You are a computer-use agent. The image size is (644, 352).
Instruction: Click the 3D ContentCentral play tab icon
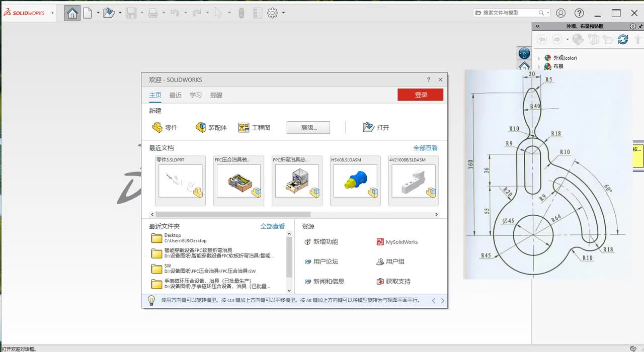tap(524, 53)
